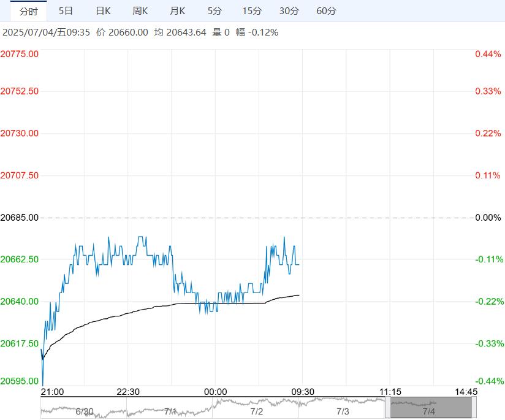Screen dimensions: 505x420
Task: Open the 60分 hourly interval tab
Action: [x=327, y=11]
